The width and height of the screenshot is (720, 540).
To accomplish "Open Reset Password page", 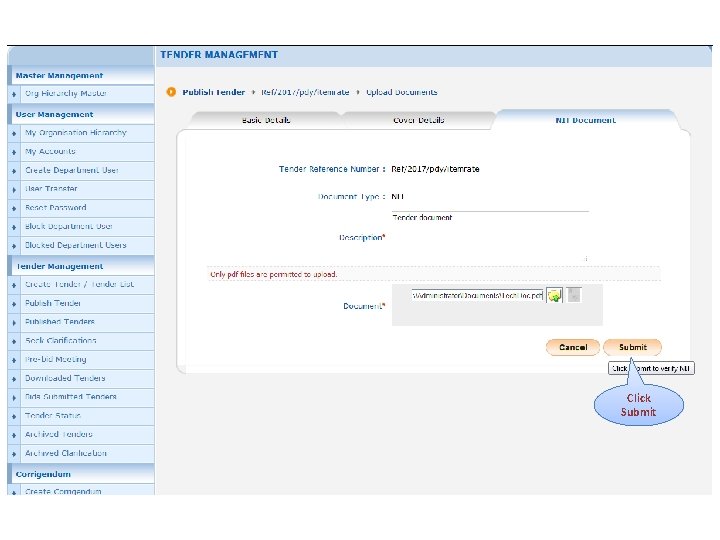I will tap(56, 208).
